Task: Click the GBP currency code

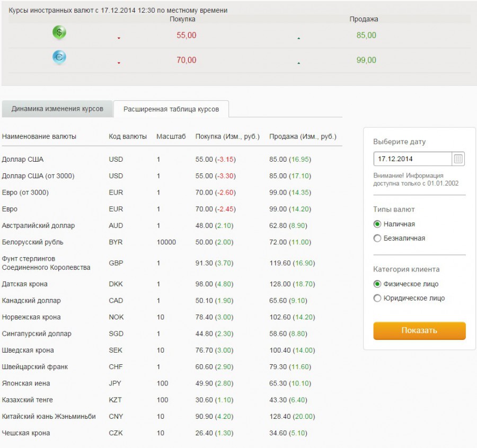Action: tap(116, 263)
